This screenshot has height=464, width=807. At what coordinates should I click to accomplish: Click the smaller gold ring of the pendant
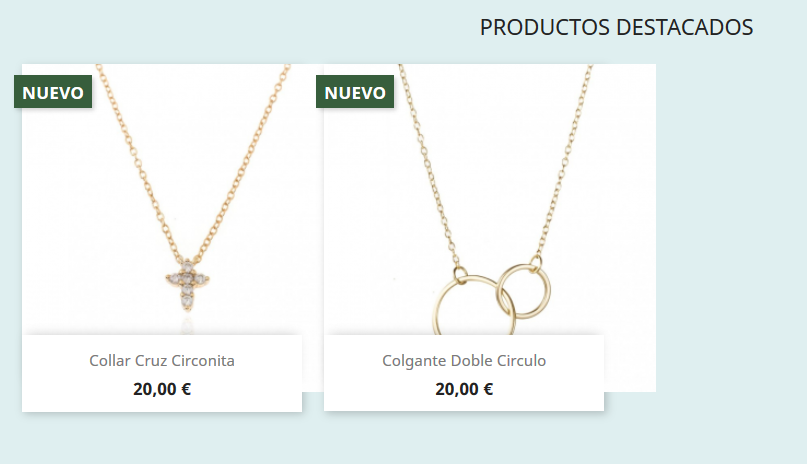(524, 291)
